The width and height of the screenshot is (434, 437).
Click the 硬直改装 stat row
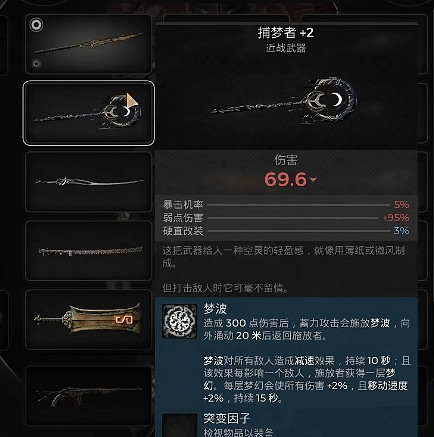coord(286,231)
